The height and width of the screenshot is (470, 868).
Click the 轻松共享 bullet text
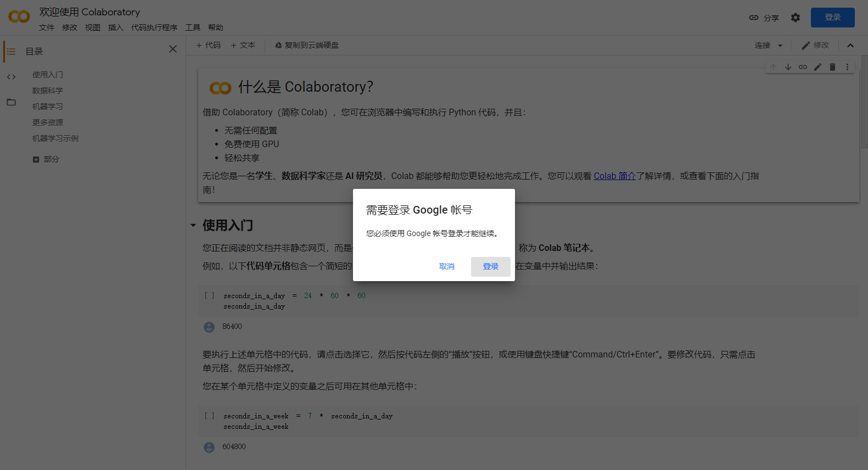242,158
